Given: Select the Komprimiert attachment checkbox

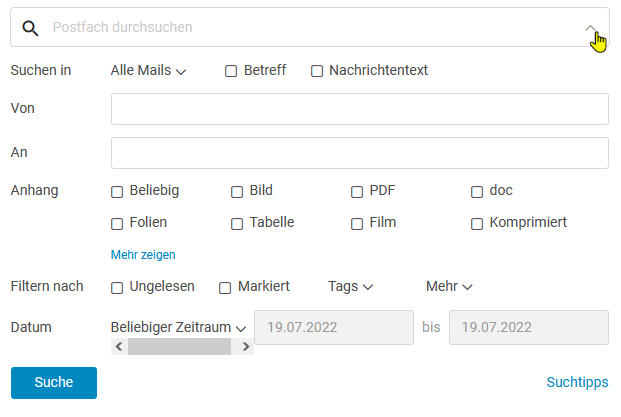Looking at the screenshot, I should tap(477, 224).
